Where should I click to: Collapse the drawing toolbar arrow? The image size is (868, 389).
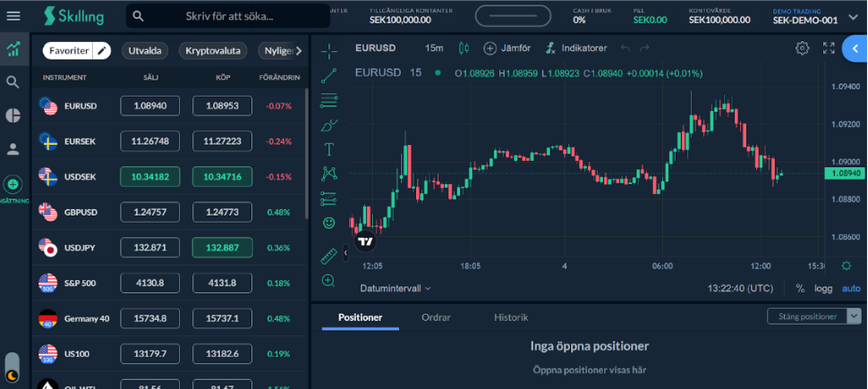pyautogui.click(x=345, y=253)
